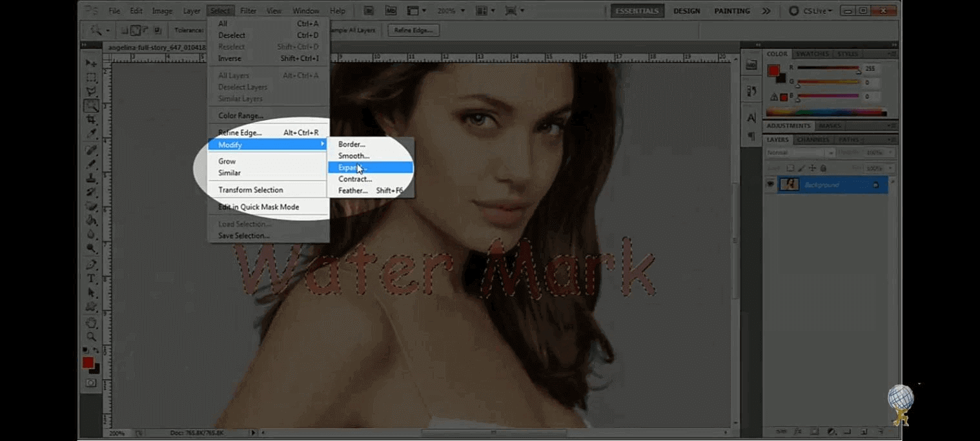980x441 pixels.
Task: Select the Brush tool
Action: (91, 164)
